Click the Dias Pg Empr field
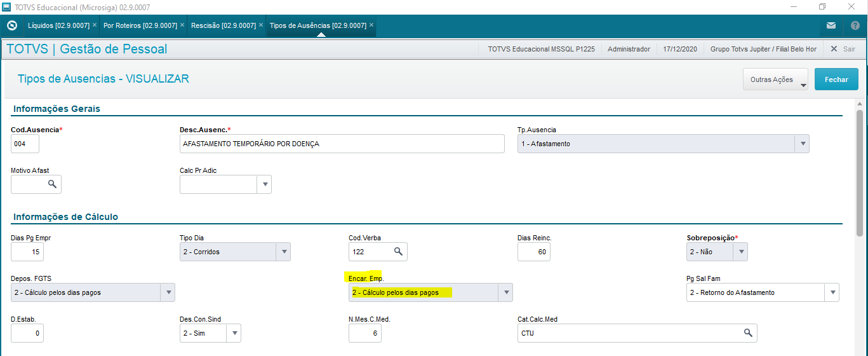This screenshot has width=868, height=356. [27, 252]
